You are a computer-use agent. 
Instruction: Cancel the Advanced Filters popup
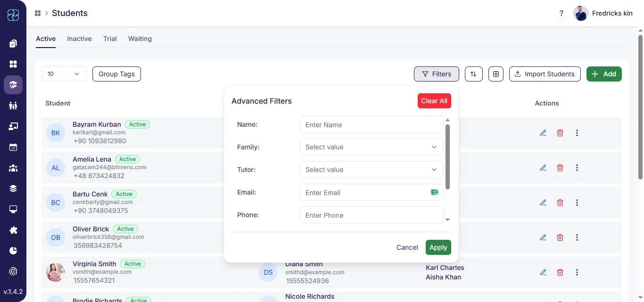(x=407, y=247)
